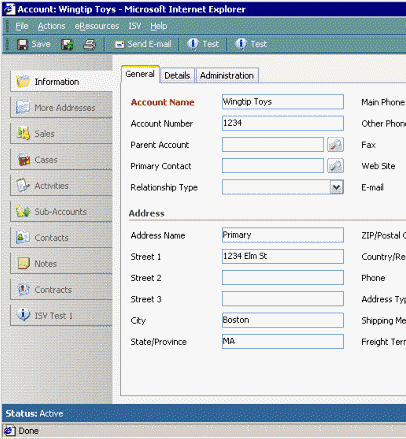Click the State/Province field with MA
The height and width of the screenshot is (439, 406).
283,342
